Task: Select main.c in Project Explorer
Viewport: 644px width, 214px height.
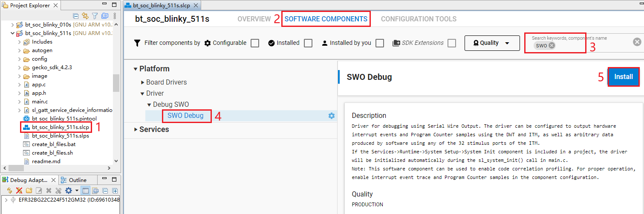Action: (40, 102)
